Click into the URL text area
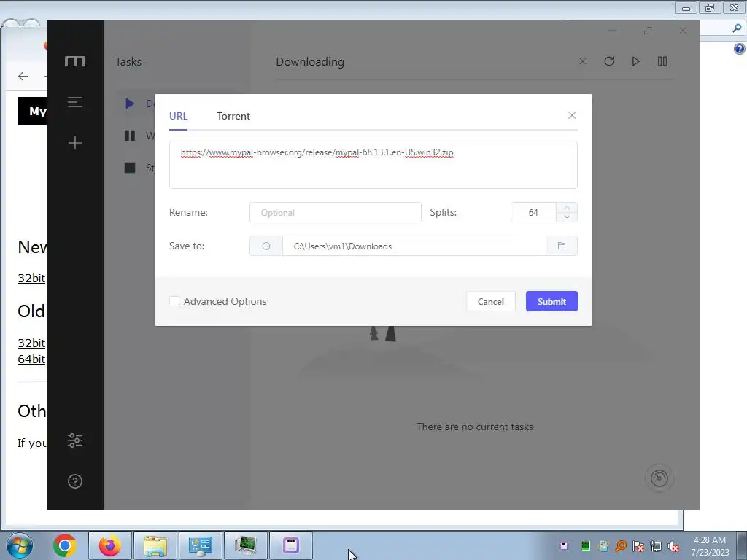747x560 pixels. 373,165
